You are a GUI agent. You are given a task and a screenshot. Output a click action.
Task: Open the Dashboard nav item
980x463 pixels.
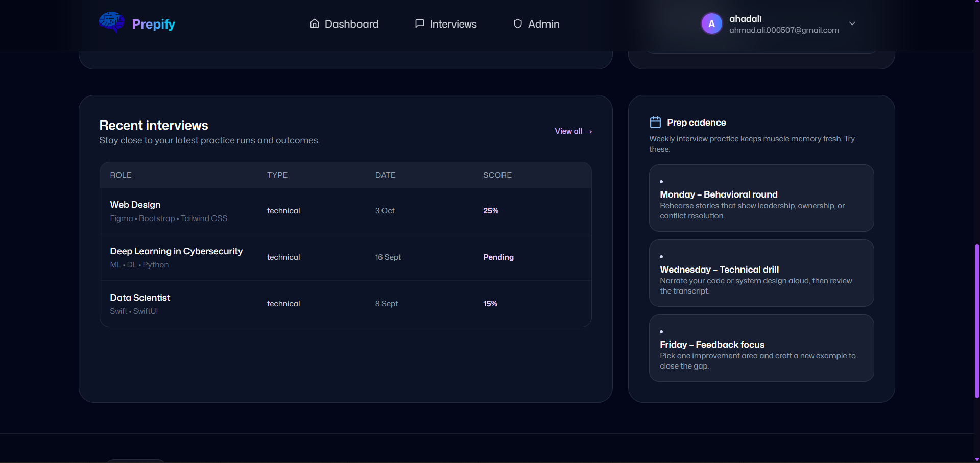click(x=344, y=24)
